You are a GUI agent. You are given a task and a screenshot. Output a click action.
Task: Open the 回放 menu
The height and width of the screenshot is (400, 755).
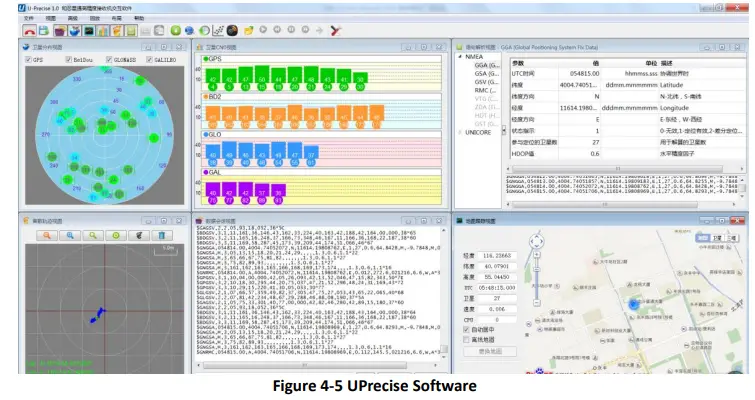[95, 18]
